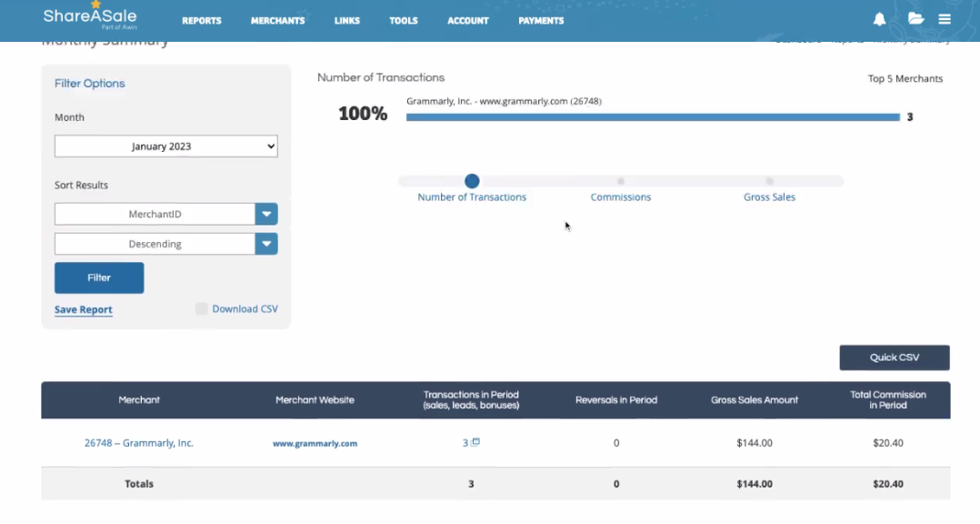
Task: Open the 26748 – Grammarly, Inc. merchant link
Action: [x=139, y=443]
